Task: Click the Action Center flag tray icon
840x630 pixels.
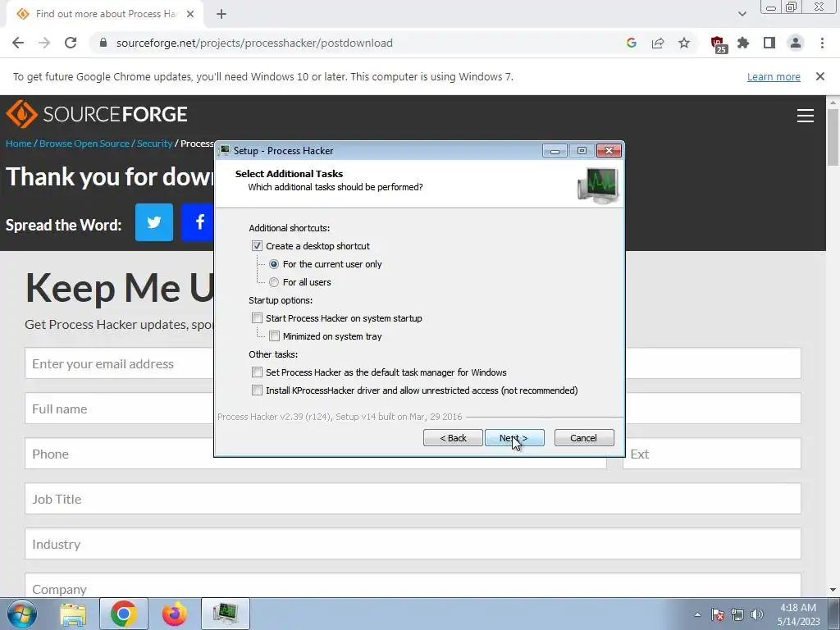Action: click(718, 614)
